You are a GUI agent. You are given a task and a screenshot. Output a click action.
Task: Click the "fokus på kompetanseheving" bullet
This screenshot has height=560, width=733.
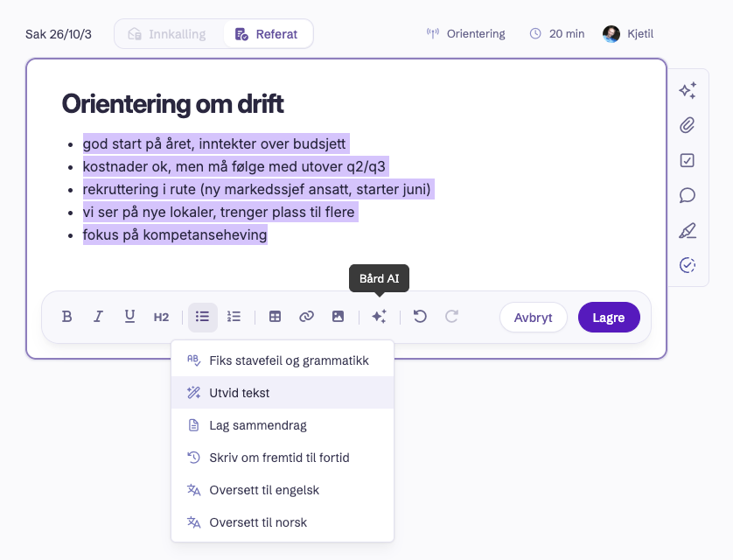(175, 234)
